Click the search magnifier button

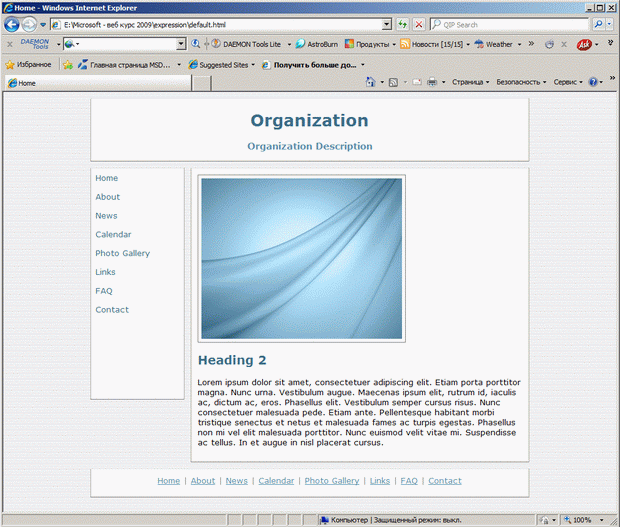tap(598, 24)
